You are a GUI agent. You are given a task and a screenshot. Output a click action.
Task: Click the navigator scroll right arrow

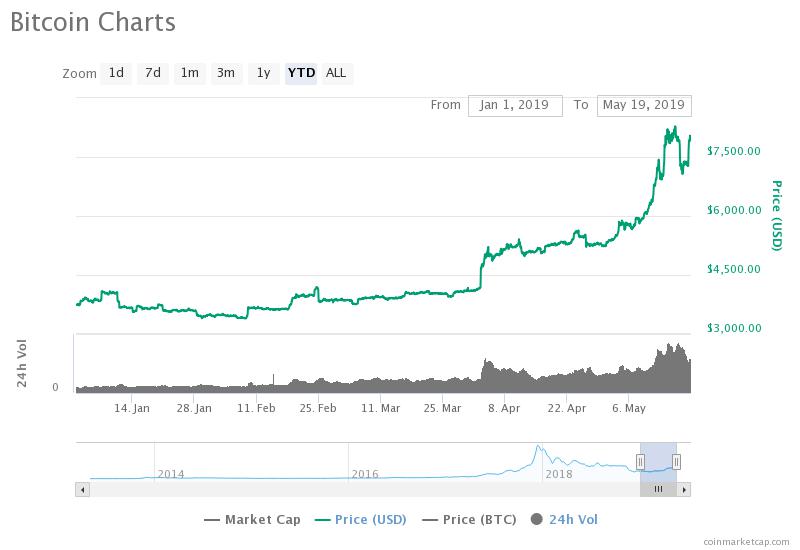pos(684,490)
